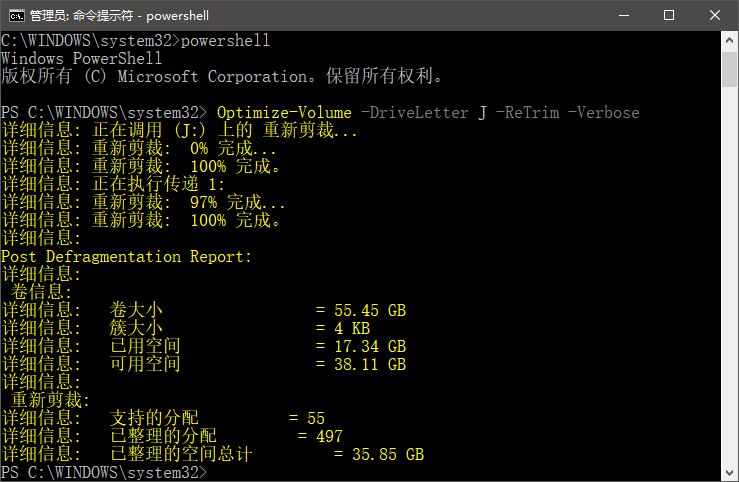Click the scrollbar up arrow
This screenshot has height=482, width=739.
coord(729,41)
